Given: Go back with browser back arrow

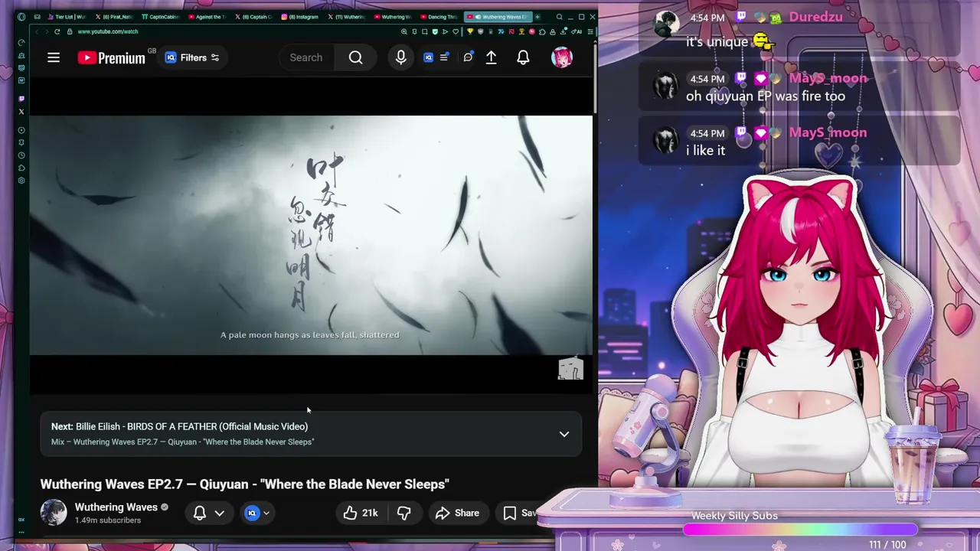Looking at the screenshot, I should (36, 31).
